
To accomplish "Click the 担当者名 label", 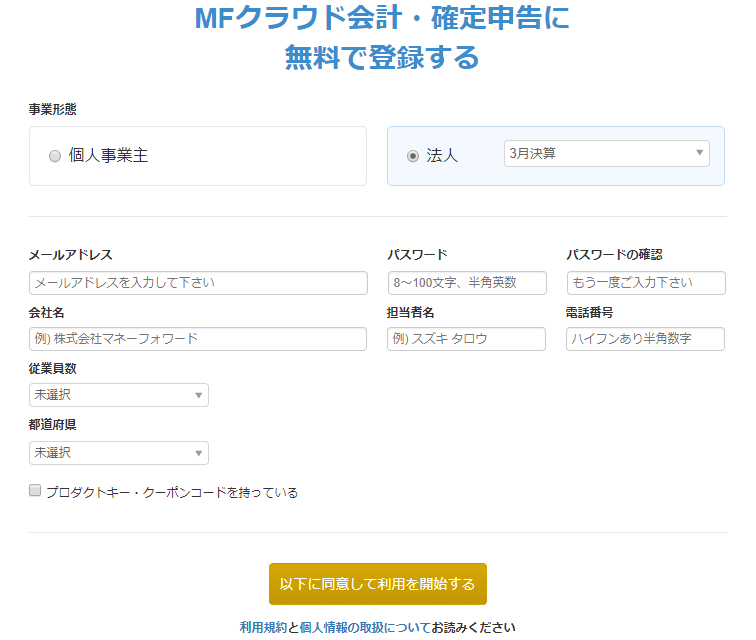I will (410, 313).
